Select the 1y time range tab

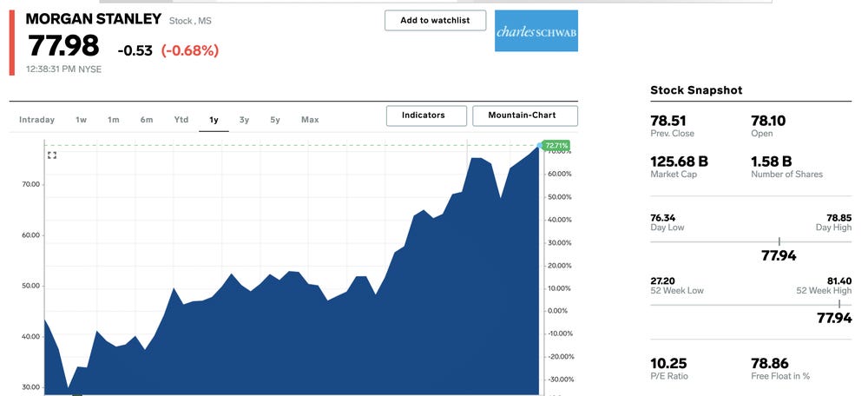[214, 120]
